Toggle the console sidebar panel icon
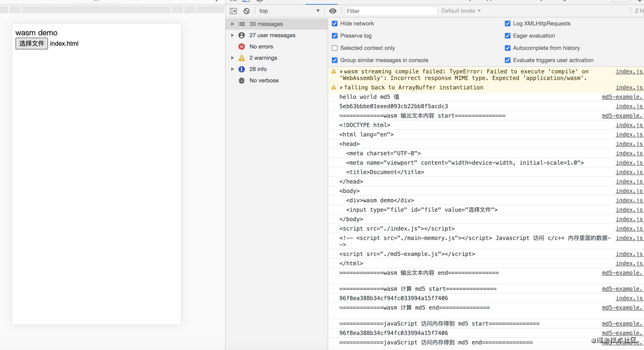 click(x=233, y=11)
